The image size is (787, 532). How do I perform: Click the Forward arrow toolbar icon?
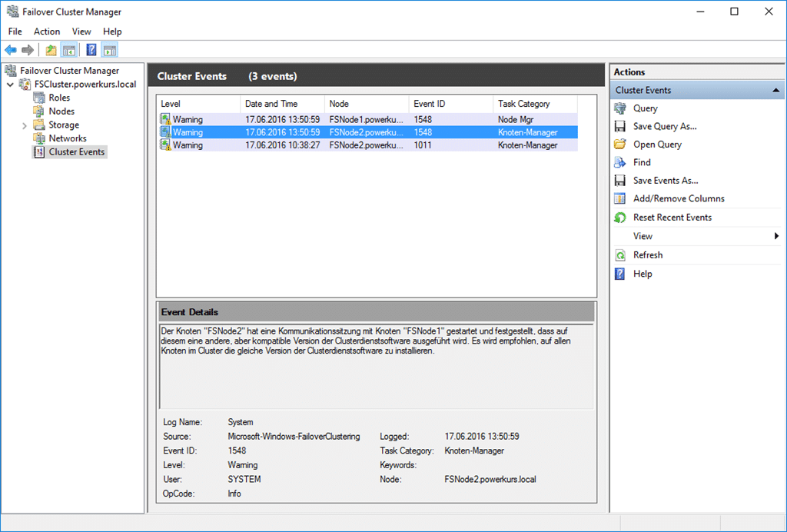coord(28,50)
